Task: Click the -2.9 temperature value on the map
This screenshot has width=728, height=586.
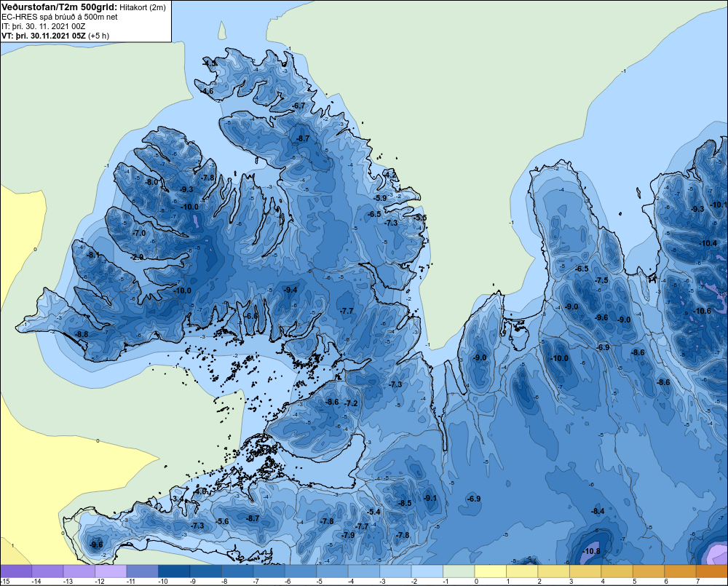Action: point(138,257)
